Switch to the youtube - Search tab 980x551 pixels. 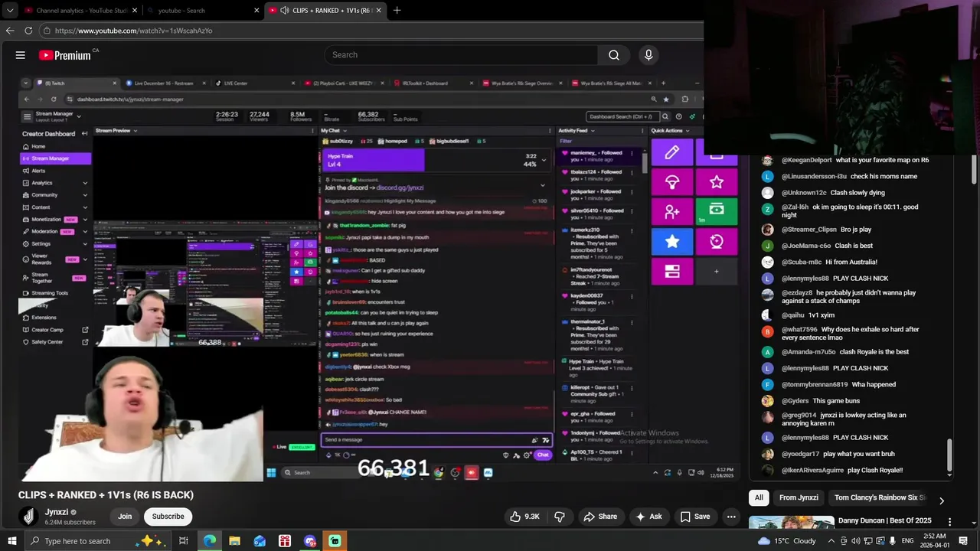pos(203,10)
